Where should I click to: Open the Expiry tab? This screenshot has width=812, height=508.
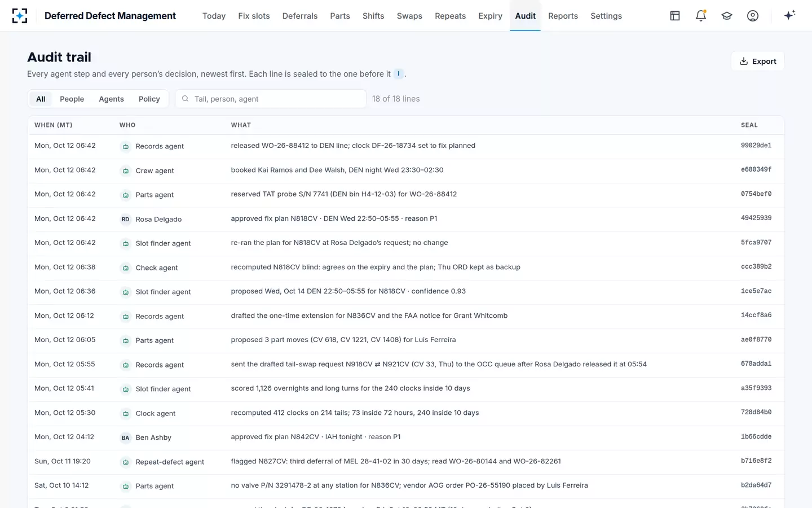pyautogui.click(x=490, y=16)
